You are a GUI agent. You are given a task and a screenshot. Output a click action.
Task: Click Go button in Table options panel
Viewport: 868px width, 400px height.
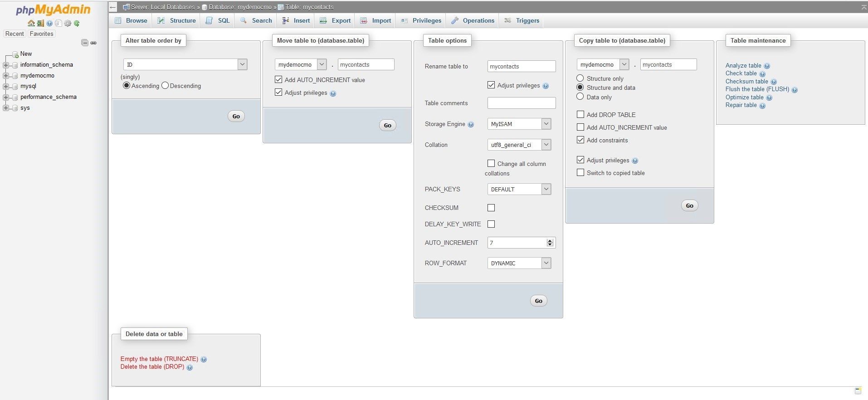[538, 301]
